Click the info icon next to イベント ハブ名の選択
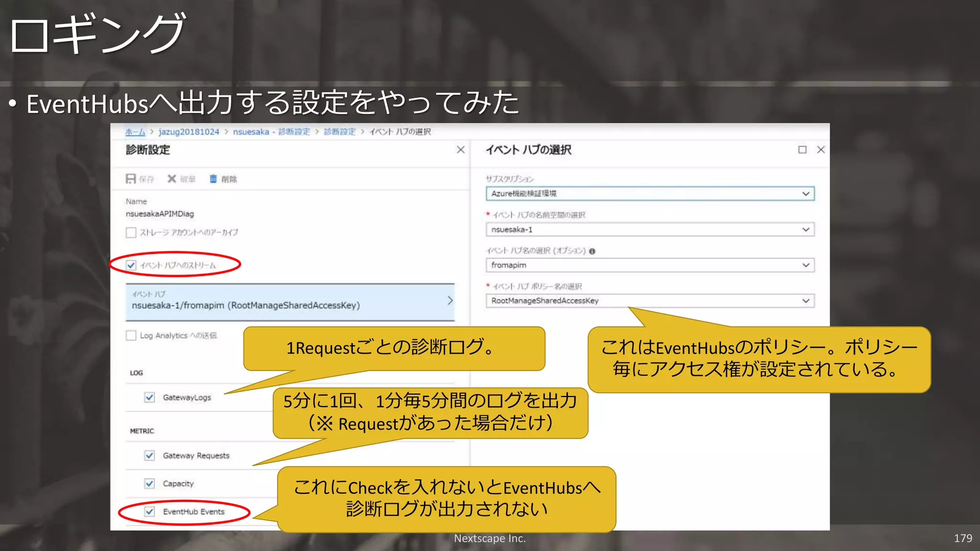The height and width of the screenshot is (551, 980). (592, 251)
